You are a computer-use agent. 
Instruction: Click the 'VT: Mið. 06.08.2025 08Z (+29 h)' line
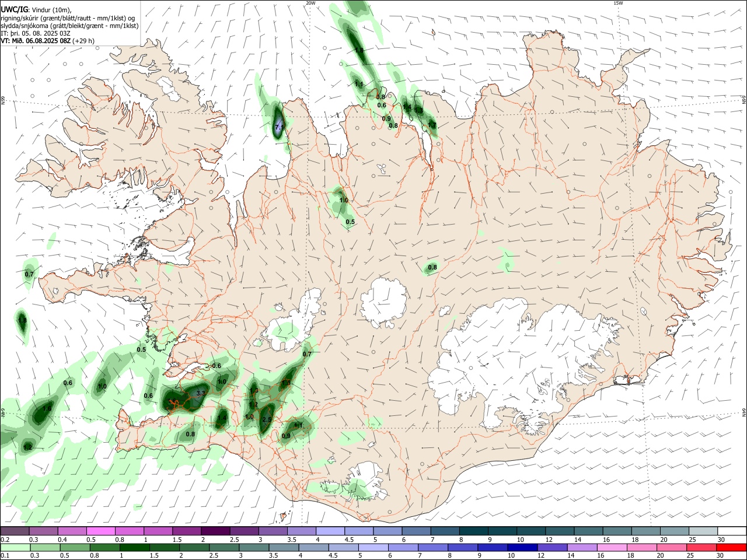tap(48, 41)
